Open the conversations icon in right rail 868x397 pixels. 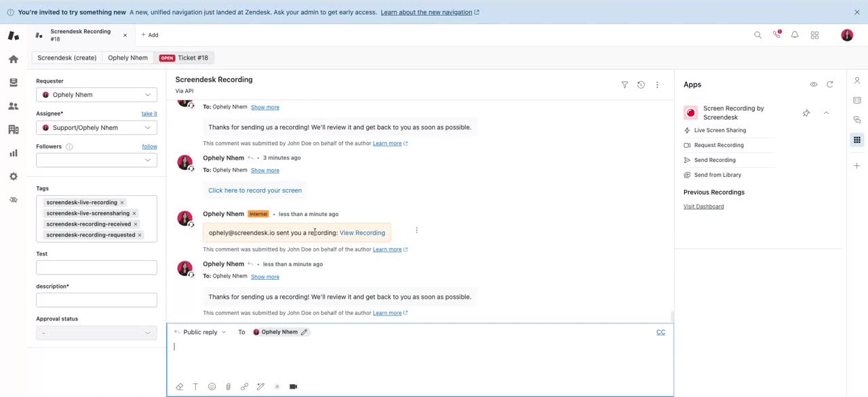tap(857, 120)
